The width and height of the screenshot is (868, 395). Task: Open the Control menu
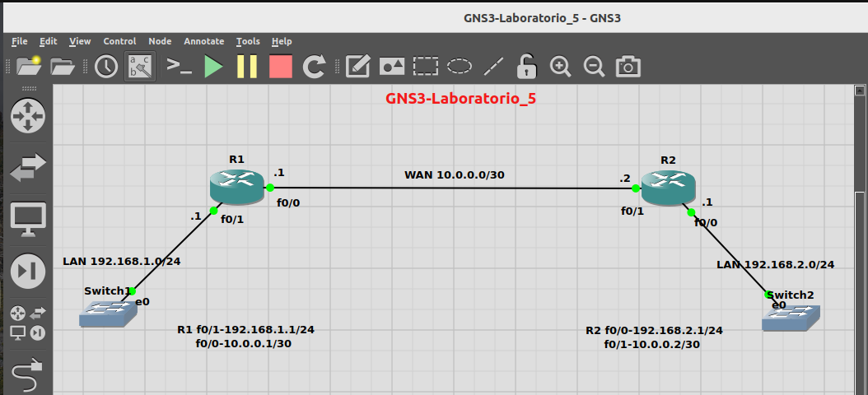tap(119, 41)
